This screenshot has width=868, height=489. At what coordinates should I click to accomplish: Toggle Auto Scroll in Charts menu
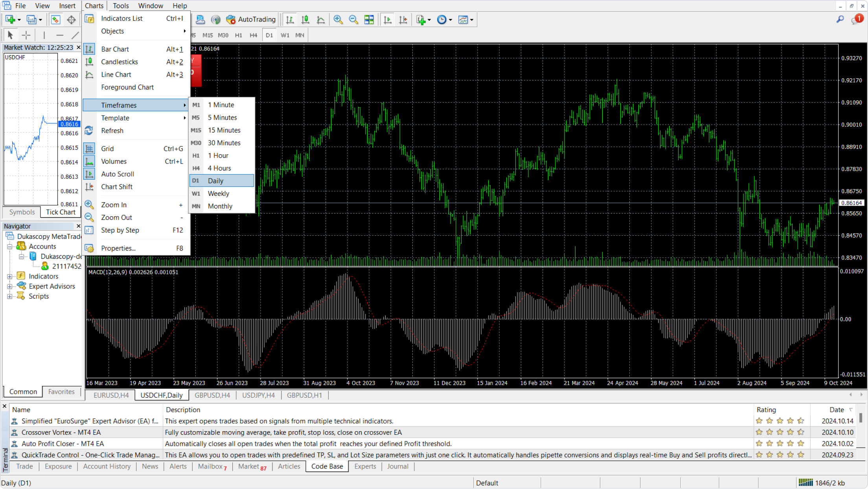coord(117,174)
